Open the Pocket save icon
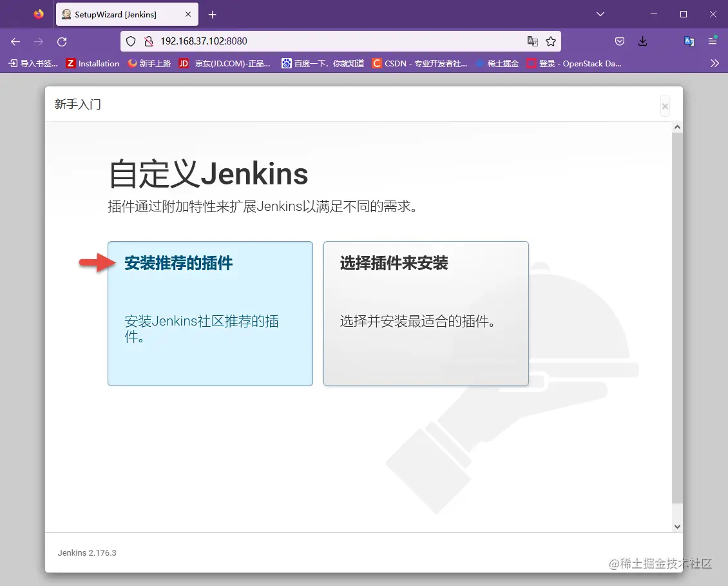The image size is (728, 586). click(619, 41)
